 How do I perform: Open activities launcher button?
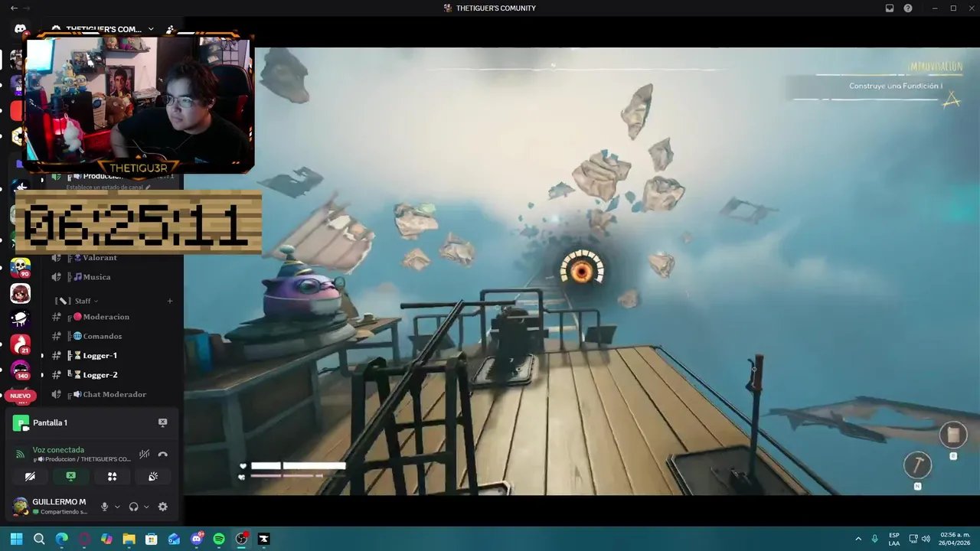(112, 476)
